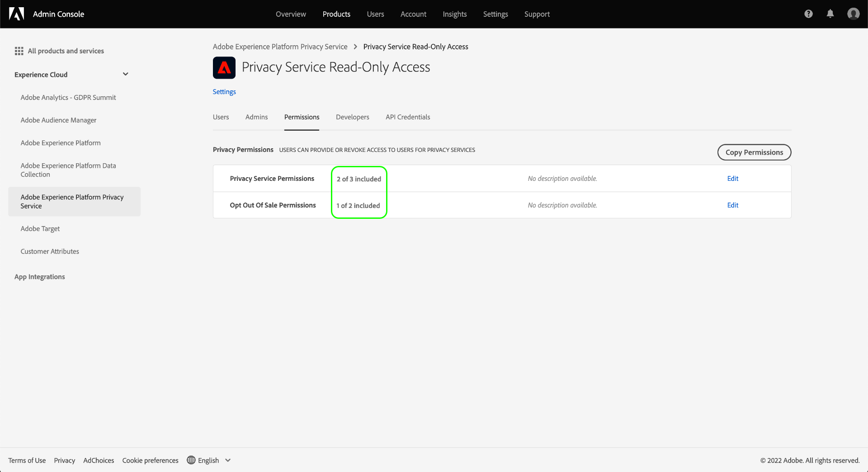Select Adobe Analytics - GDPR Summit

[x=68, y=98]
